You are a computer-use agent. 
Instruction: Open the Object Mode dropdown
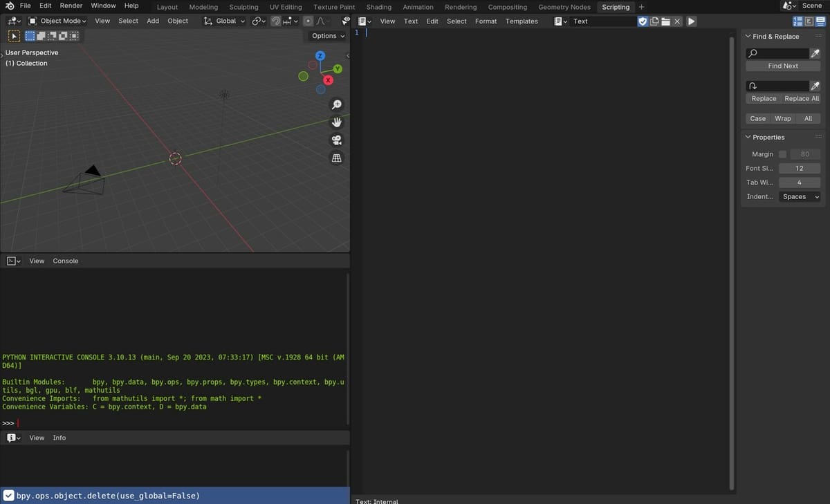click(x=57, y=21)
